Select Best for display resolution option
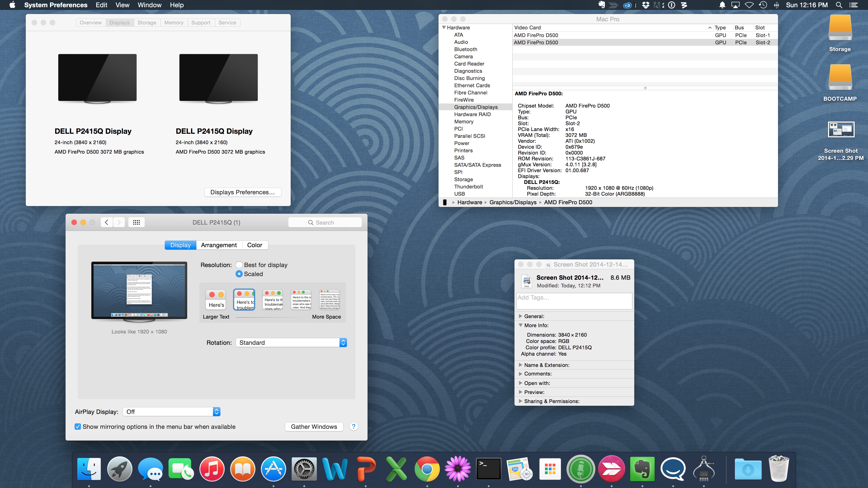The height and width of the screenshot is (488, 868). [x=239, y=265]
